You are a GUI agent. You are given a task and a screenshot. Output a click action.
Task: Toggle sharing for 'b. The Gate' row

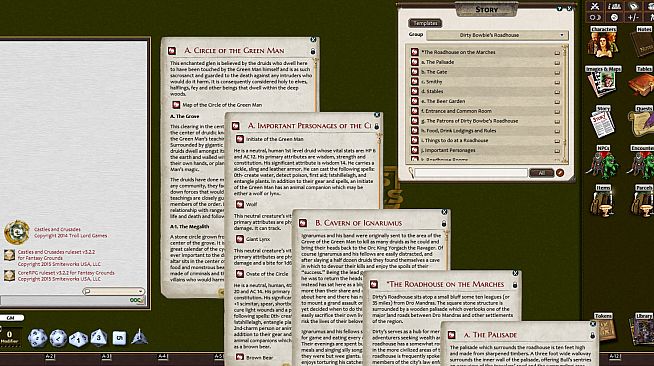(x=557, y=73)
